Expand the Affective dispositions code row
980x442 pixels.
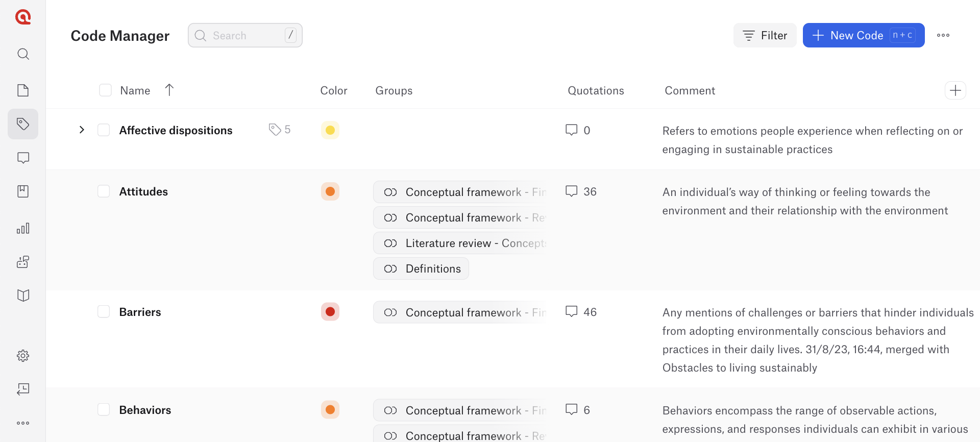click(82, 130)
